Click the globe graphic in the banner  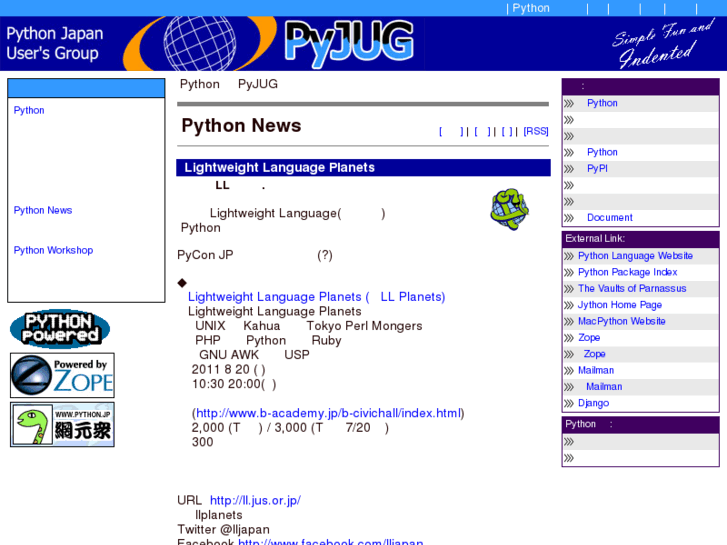click(x=199, y=43)
